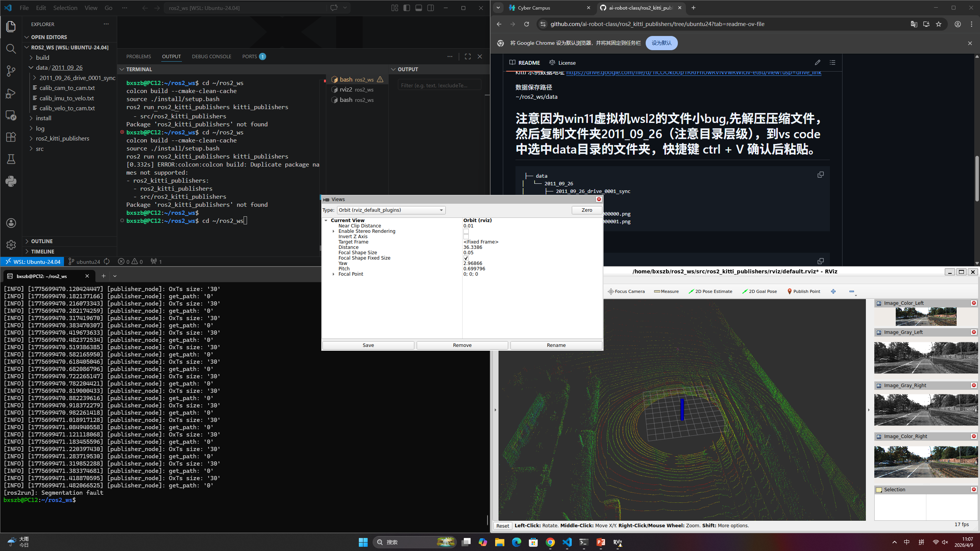Click the RViz add tool plus icon
Image resolution: width=980 pixels, height=551 pixels.
(x=833, y=291)
